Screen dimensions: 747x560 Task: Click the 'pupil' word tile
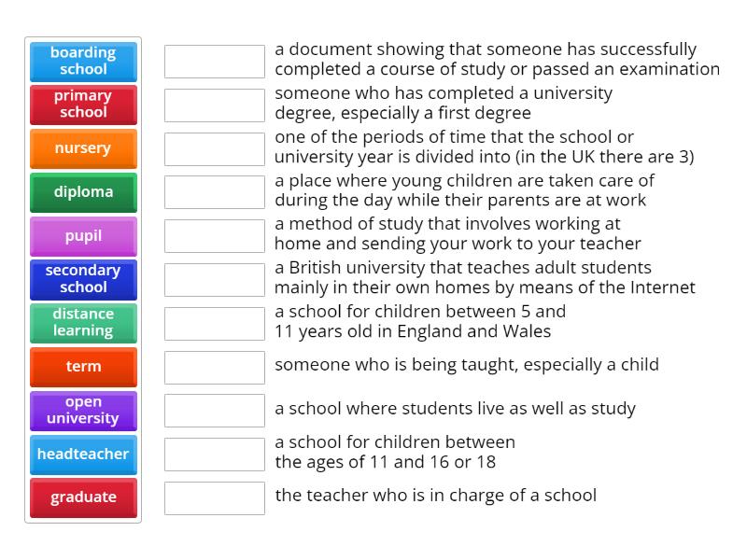click(x=83, y=236)
